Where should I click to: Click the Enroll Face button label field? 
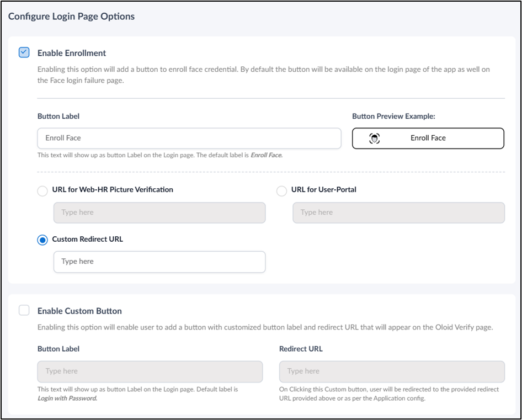pyautogui.click(x=189, y=138)
